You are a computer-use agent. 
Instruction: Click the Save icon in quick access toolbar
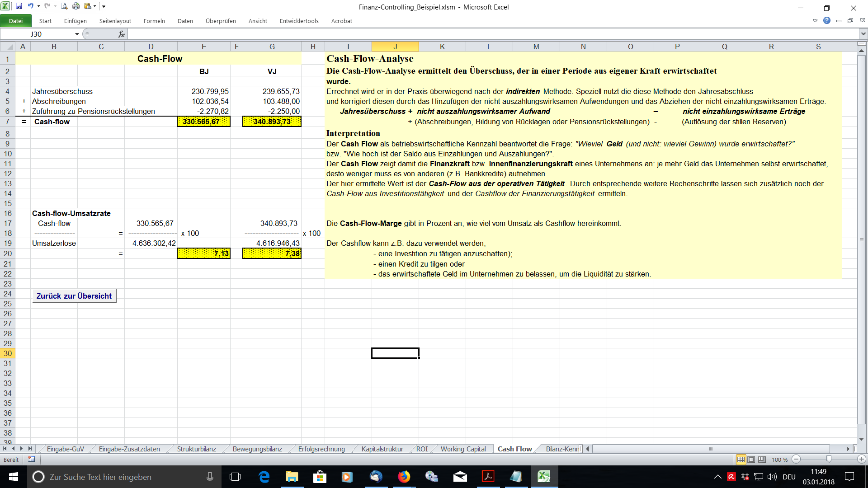coord(19,6)
